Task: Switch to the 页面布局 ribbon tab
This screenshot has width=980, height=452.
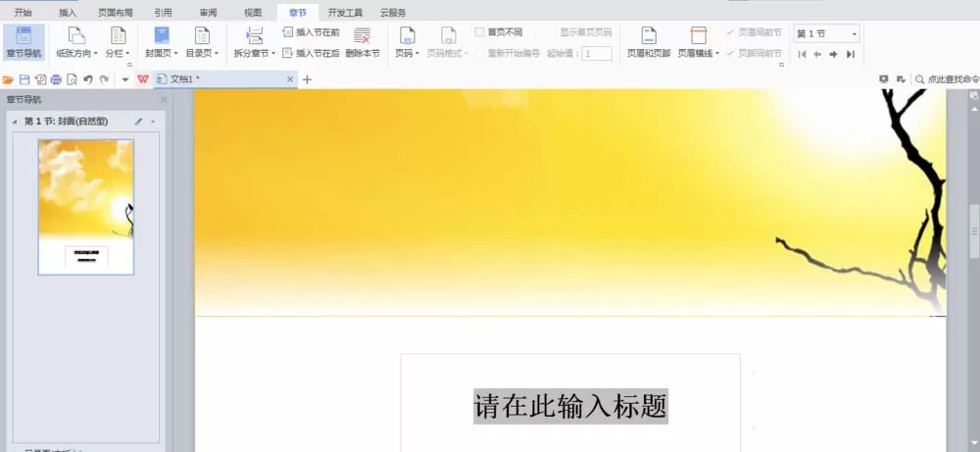Action: (x=116, y=13)
